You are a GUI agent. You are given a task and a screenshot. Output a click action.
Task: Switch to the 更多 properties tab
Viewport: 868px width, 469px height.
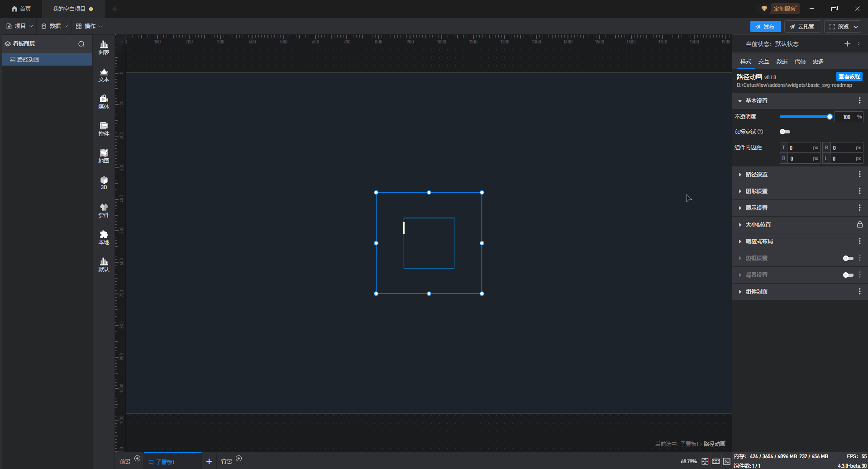point(818,62)
